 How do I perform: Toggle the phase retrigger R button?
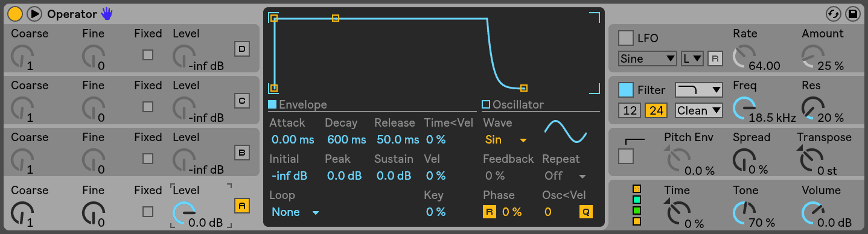489,212
